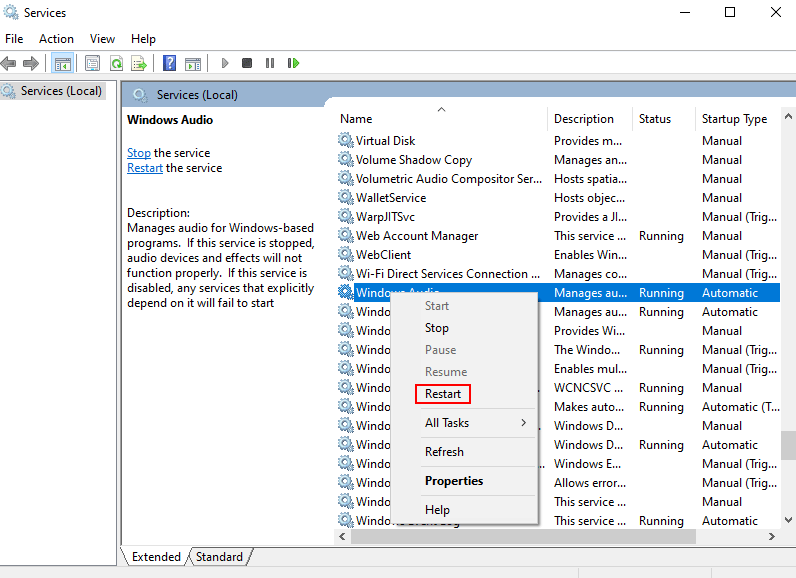Click the Windows Audio heading in details pane
The image size is (796, 578).
(170, 120)
